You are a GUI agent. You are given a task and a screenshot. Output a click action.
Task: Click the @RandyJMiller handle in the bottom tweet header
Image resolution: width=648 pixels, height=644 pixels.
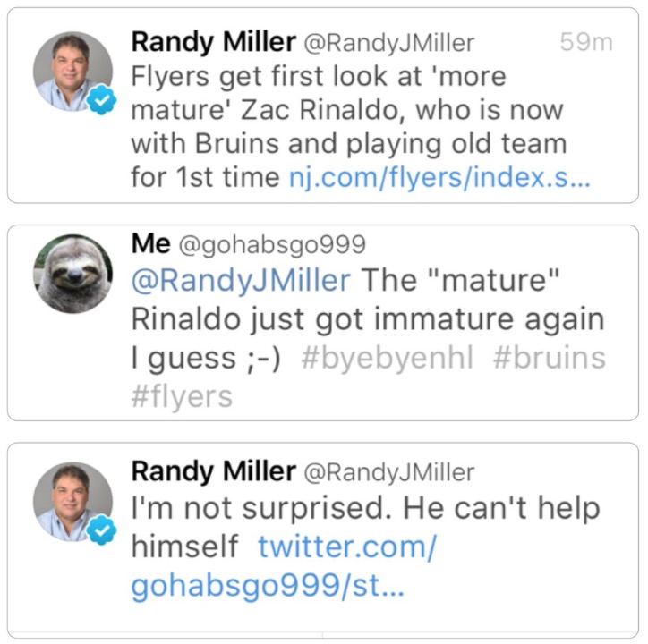390,471
